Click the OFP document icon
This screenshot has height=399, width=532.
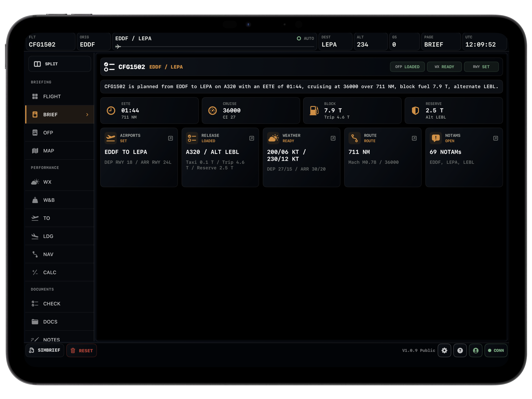tap(35, 133)
